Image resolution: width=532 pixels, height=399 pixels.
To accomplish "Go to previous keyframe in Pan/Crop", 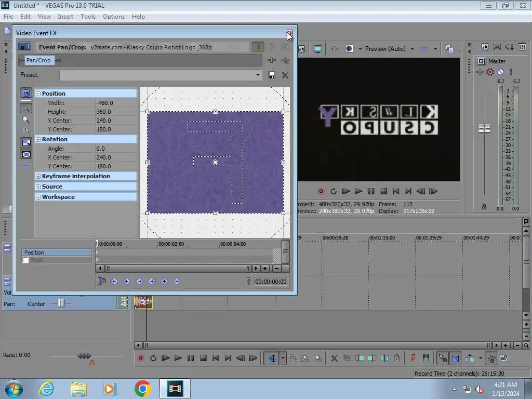I will (127, 281).
